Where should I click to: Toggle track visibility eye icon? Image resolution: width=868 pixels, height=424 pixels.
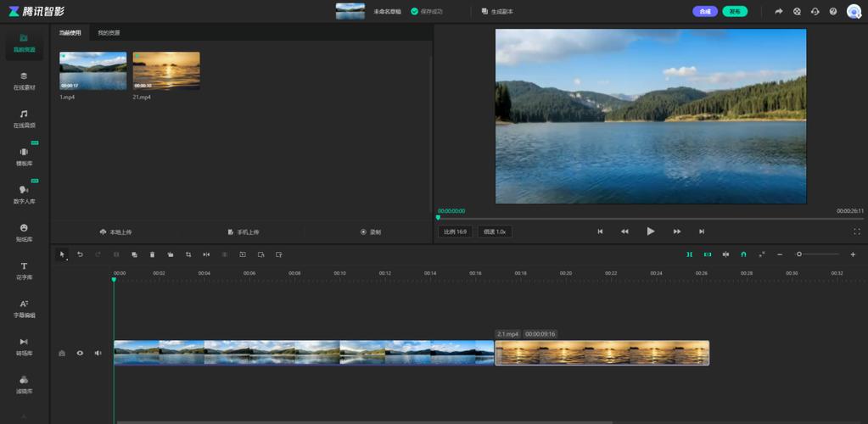tap(80, 353)
